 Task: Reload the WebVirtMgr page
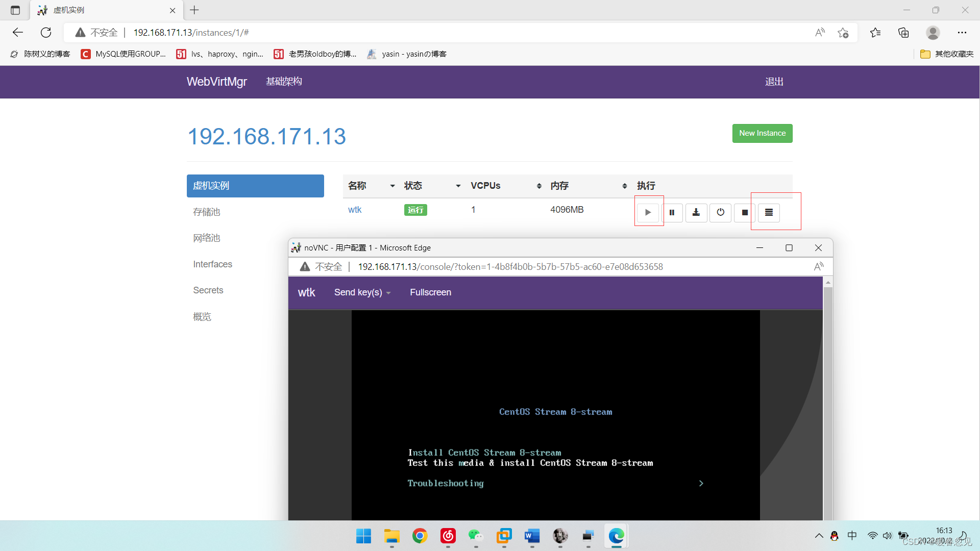46,33
